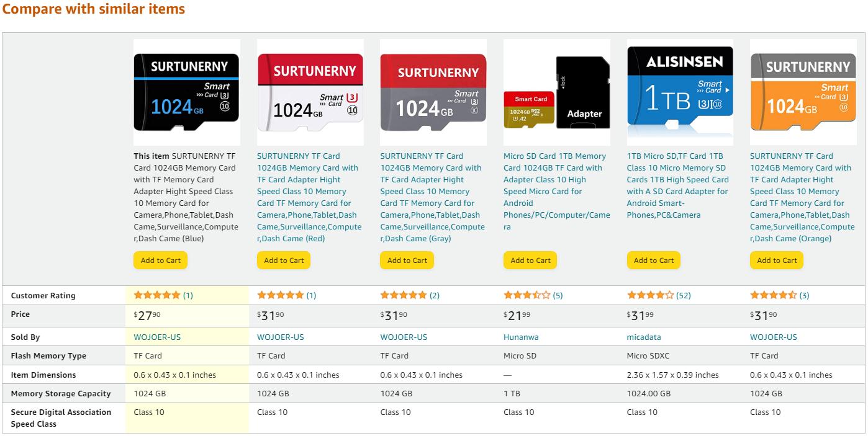Select the Orange card's $31.90 price
Viewport: 868px width, 436px height.
coord(764,316)
